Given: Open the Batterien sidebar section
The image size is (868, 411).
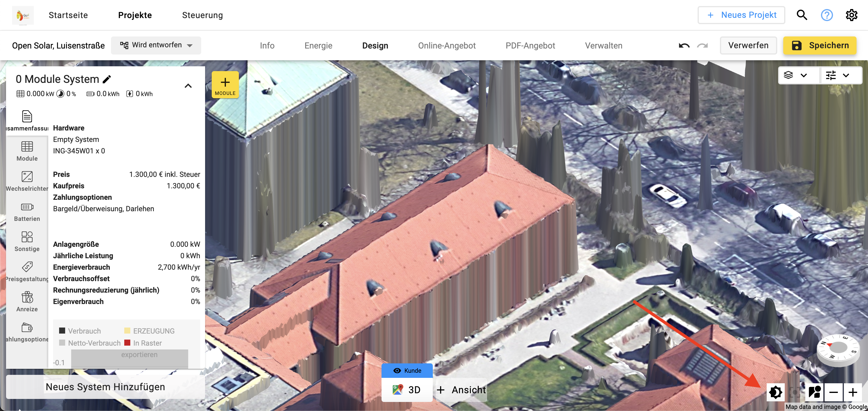Looking at the screenshot, I should (27, 212).
